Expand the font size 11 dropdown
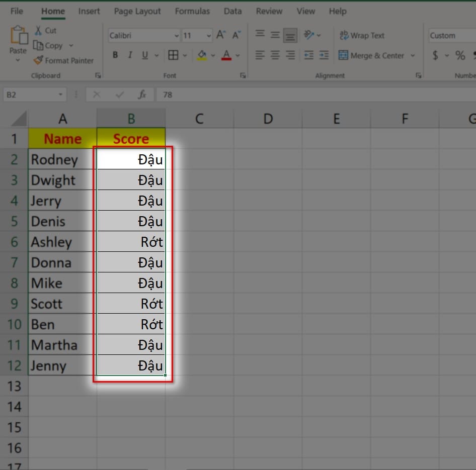 (x=209, y=36)
